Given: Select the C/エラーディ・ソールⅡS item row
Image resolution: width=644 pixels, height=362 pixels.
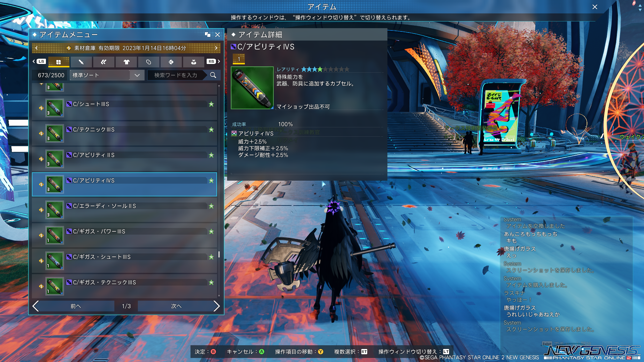Looking at the screenshot, I should point(124,210).
